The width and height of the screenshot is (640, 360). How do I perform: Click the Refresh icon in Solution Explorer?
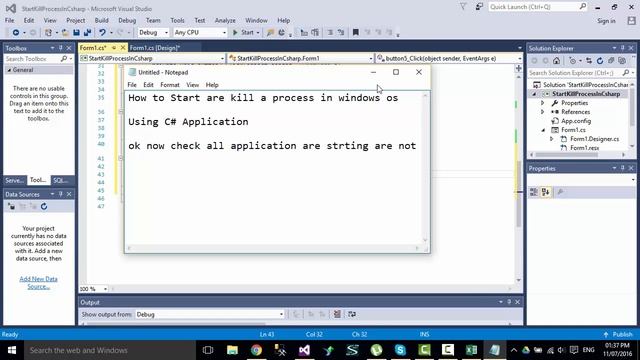[x=600, y=61]
